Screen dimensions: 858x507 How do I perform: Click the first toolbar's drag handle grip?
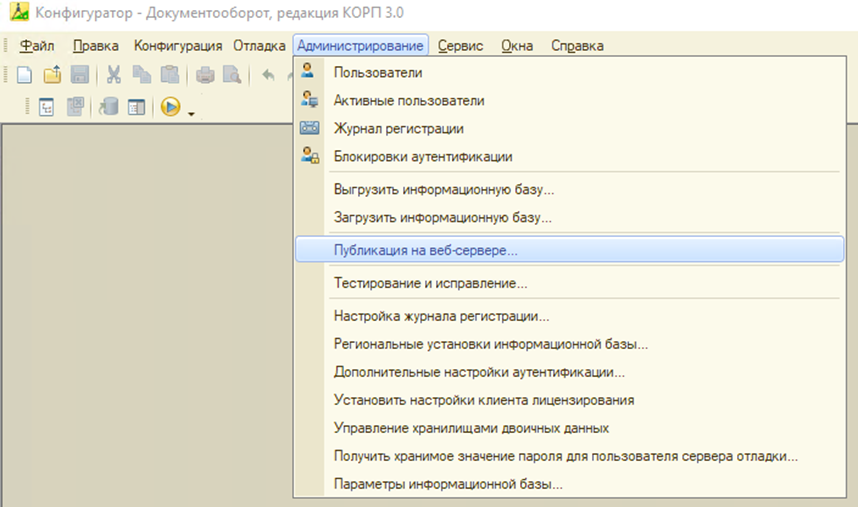[x=6, y=74]
